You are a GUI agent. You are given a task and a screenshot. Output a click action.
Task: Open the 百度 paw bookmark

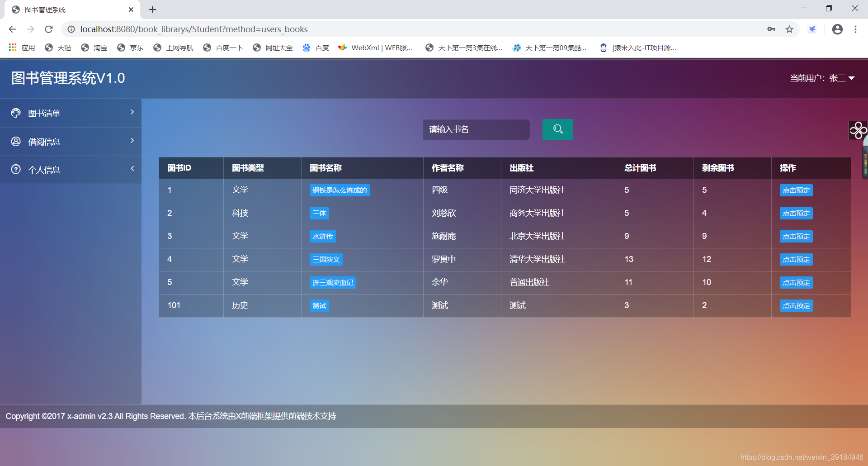(316, 48)
